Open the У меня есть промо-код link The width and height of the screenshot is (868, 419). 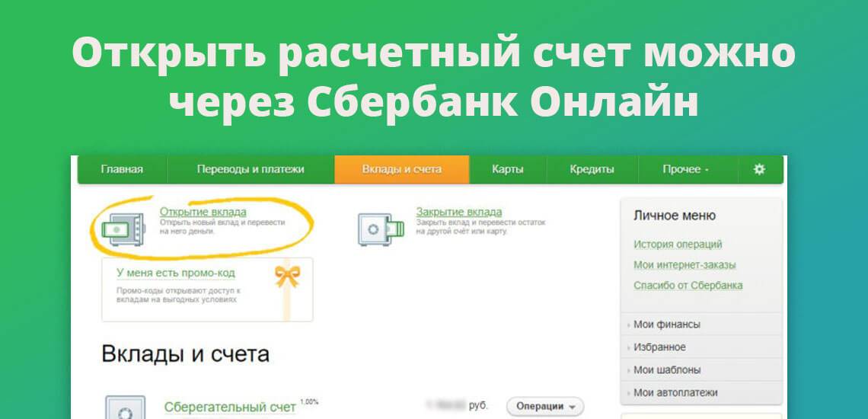175,273
